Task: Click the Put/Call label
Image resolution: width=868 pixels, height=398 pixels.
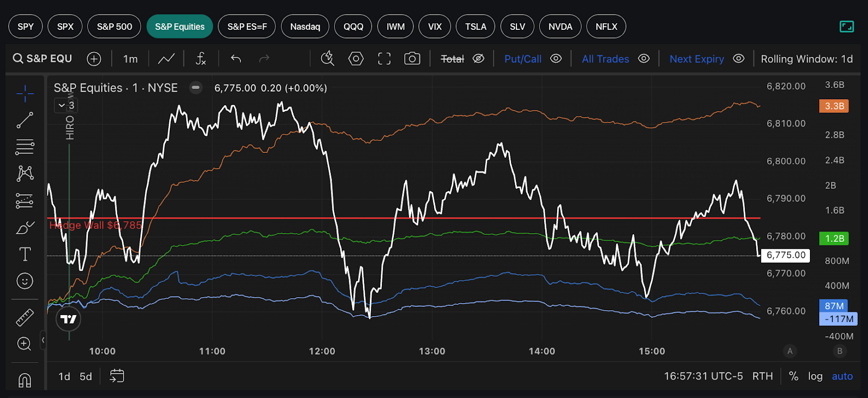Action: 523,59
